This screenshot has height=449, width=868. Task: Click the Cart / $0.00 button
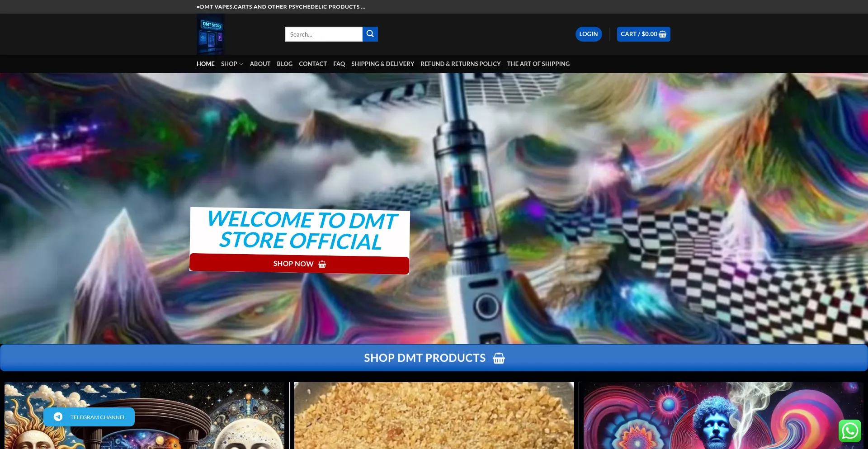tap(644, 34)
